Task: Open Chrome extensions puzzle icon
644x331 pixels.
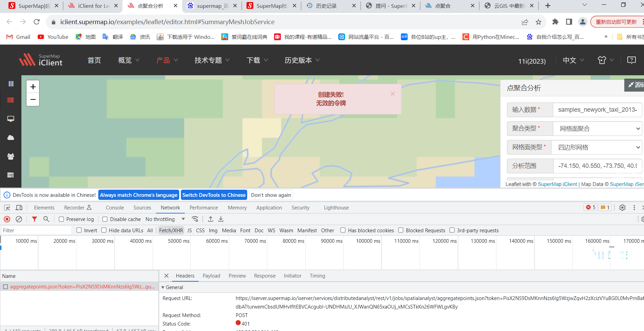Action: 555,22
